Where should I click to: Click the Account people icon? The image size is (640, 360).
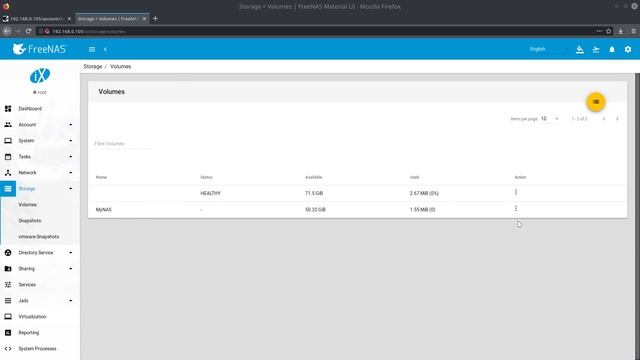(8, 124)
